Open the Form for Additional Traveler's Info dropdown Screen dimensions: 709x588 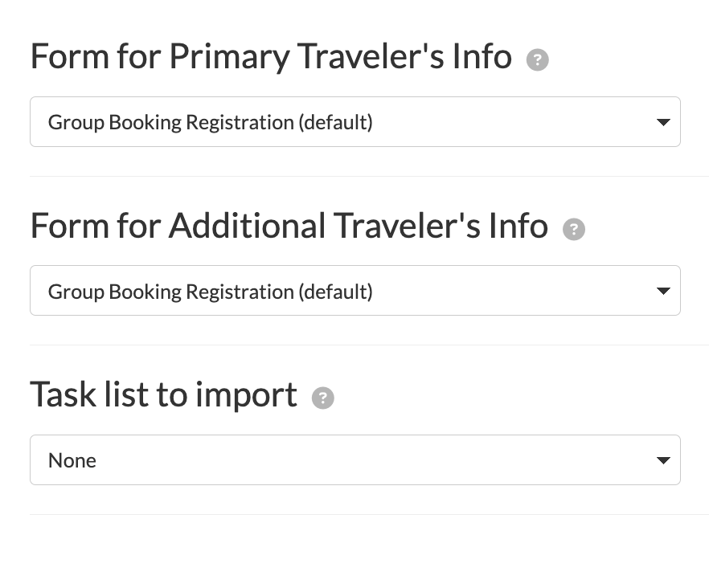(x=354, y=291)
